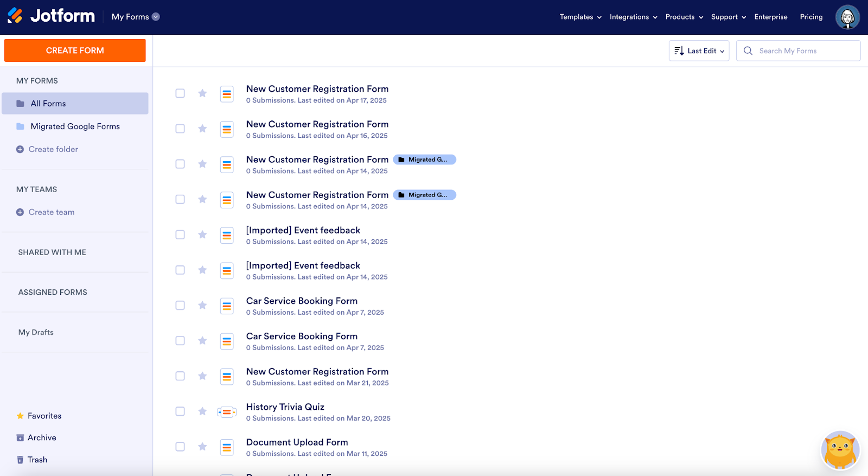Open the Podo mascot help chat
868x476 pixels.
coord(839,449)
